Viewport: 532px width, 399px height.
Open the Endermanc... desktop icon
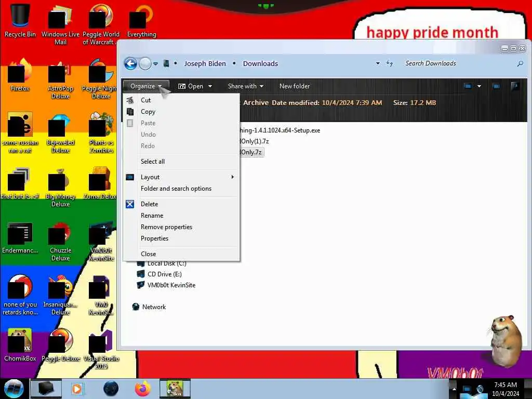tap(20, 237)
